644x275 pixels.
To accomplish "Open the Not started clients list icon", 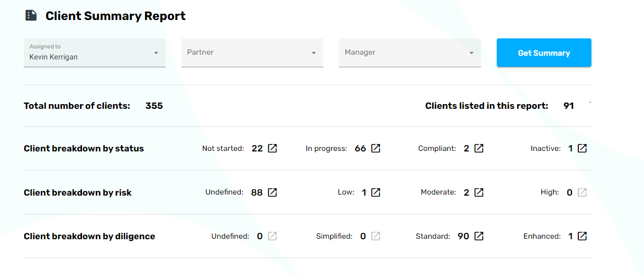I will tap(272, 148).
